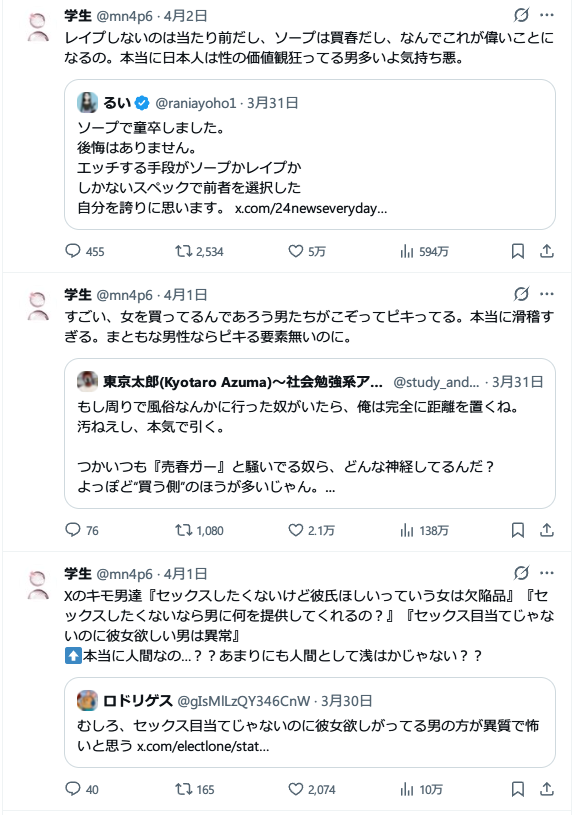Viewport: 575px width, 815px height.
Task: Open the x.com/electlone/stat link
Action: [203, 746]
